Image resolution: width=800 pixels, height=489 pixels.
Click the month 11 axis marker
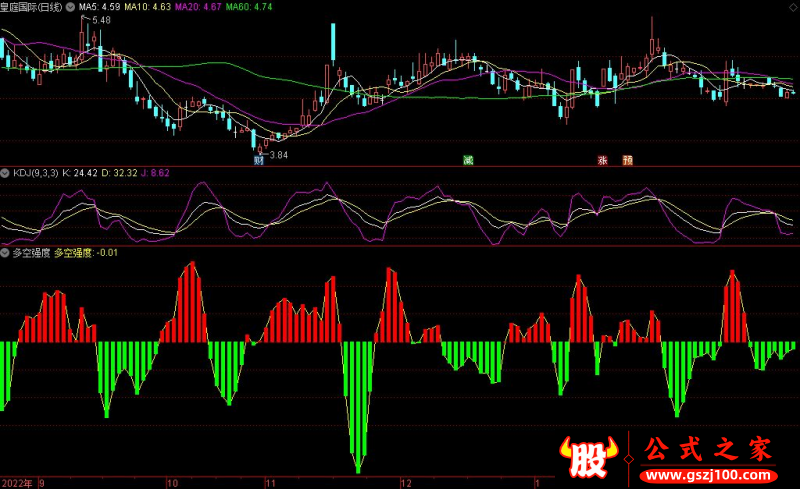pyautogui.click(x=271, y=483)
